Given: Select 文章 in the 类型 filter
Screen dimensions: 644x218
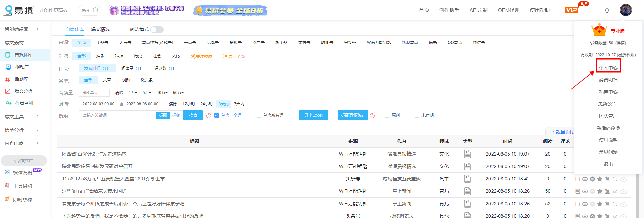Looking at the screenshot, I should pyautogui.click(x=107, y=80).
